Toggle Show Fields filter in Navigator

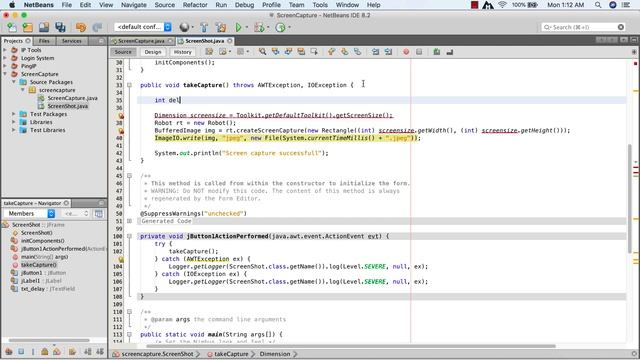pyautogui.click(x=21, y=351)
